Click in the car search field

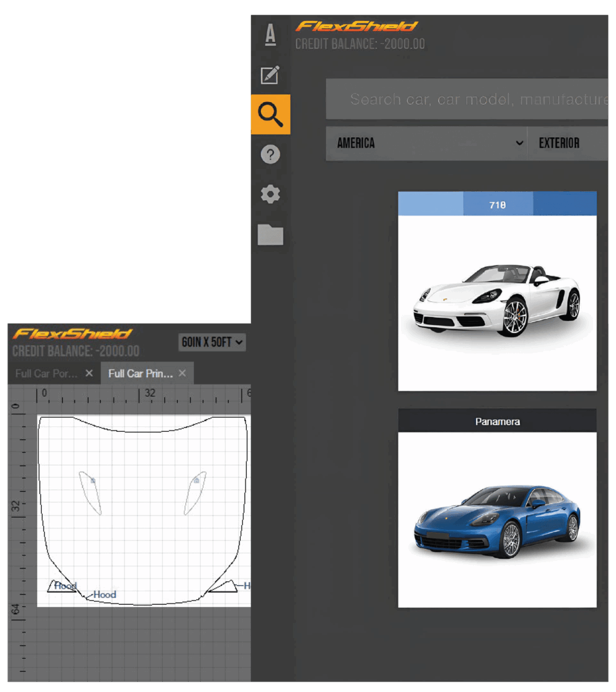point(473,99)
